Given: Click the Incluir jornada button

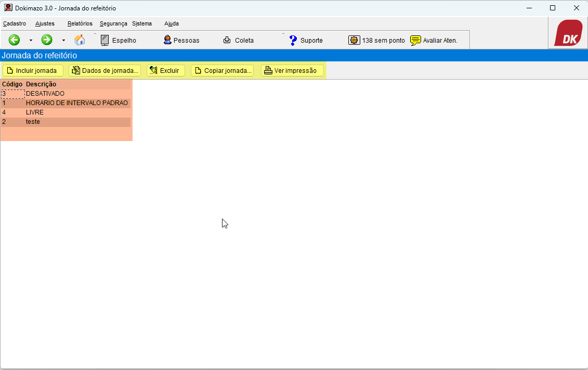Looking at the screenshot, I should [33, 71].
